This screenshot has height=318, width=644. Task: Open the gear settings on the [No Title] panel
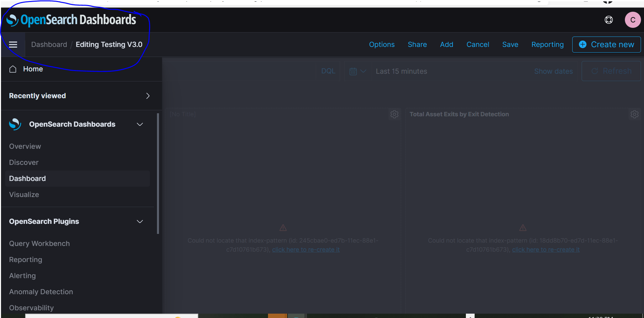coord(394,114)
